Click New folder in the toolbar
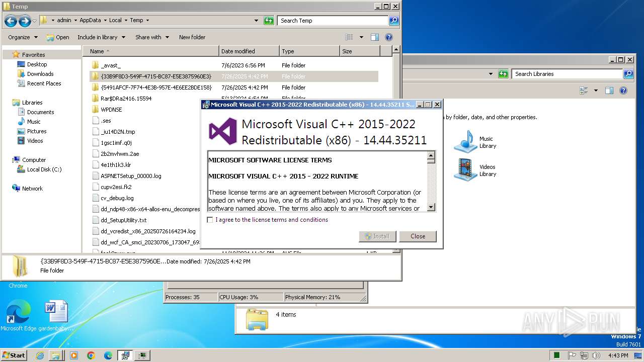644x362 pixels. tap(192, 37)
